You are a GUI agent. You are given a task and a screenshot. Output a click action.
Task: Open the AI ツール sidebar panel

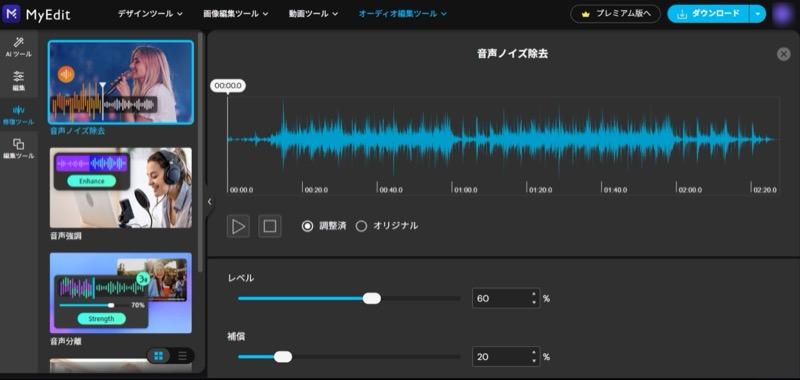[x=18, y=47]
